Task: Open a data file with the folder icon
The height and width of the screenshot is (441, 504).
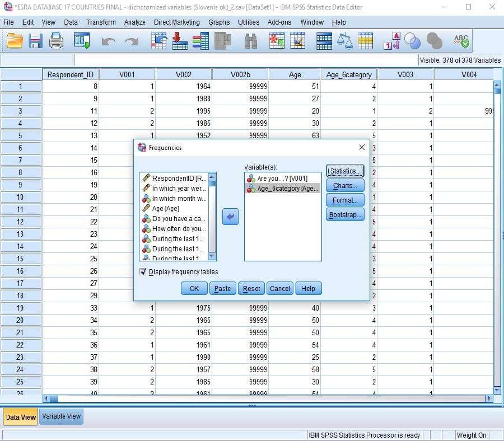Action: click(x=15, y=41)
